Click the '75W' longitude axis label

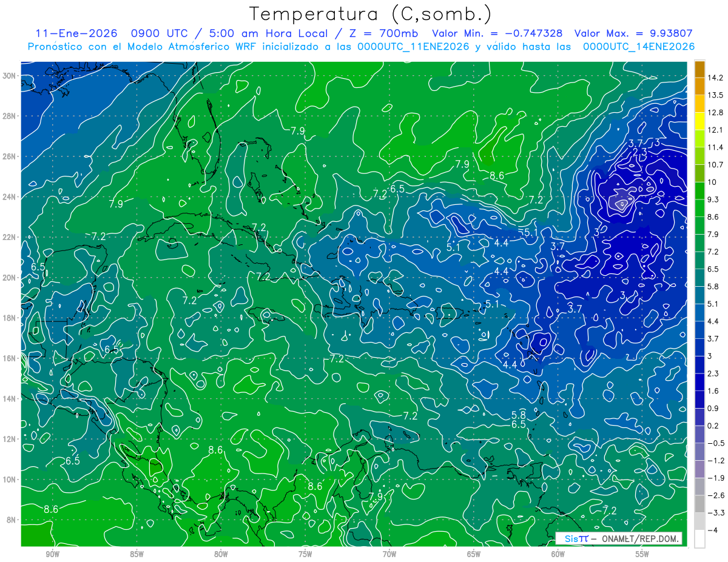305,554
